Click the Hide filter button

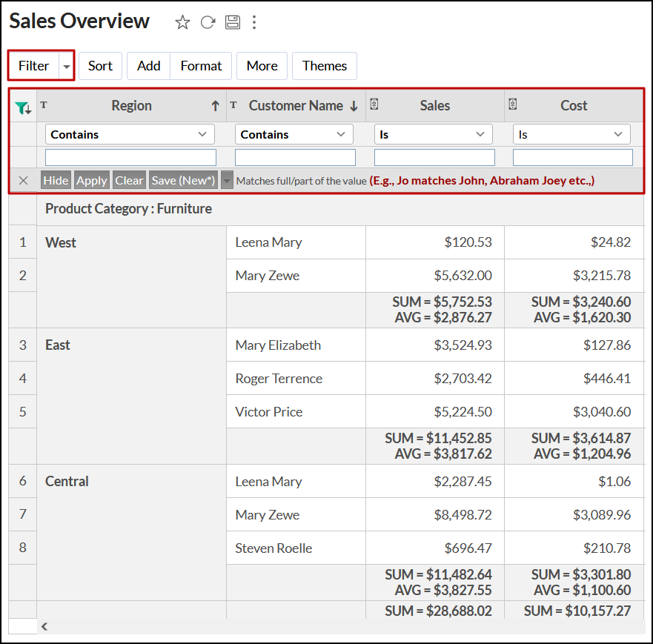(x=56, y=180)
